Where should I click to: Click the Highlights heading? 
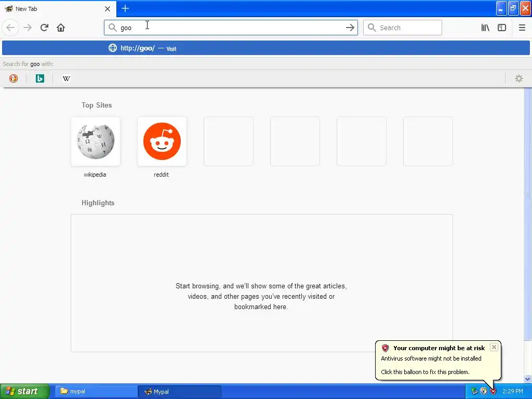(x=98, y=203)
